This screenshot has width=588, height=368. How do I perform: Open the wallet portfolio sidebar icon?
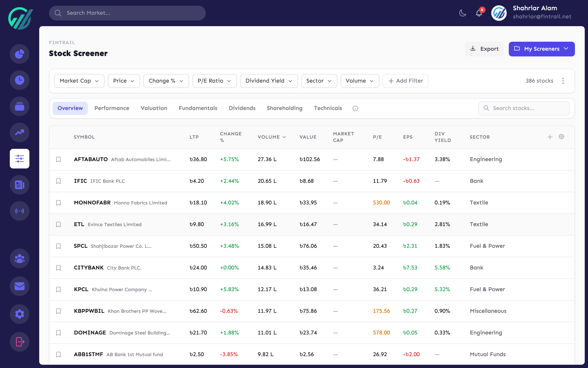[x=19, y=106]
